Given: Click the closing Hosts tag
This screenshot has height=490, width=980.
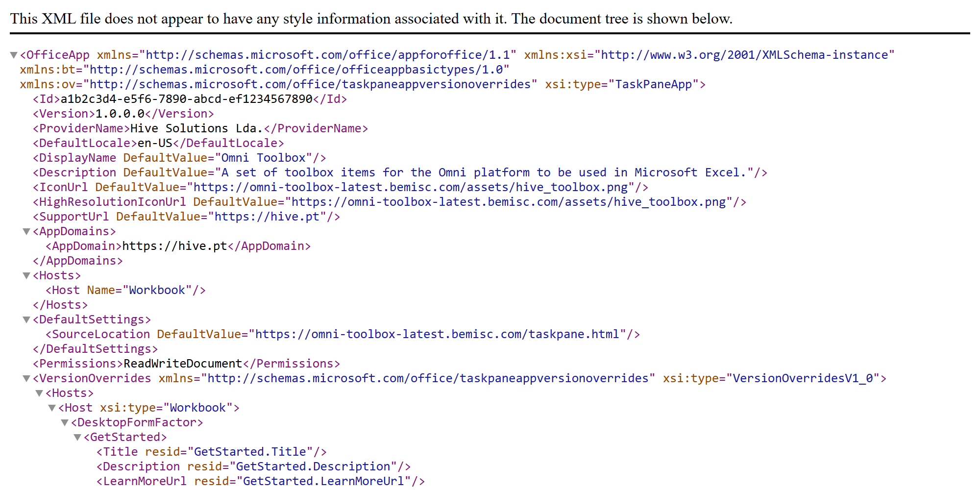Looking at the screenshot, I should point(60,305).
